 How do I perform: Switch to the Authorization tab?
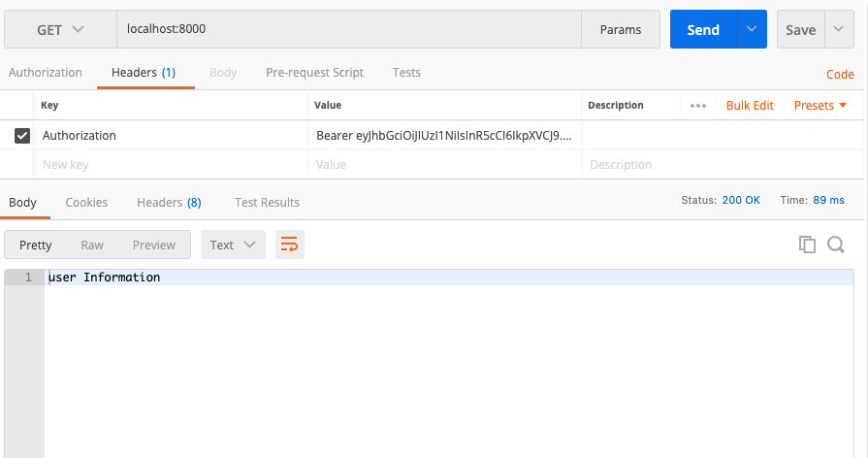pyautogui.click(x=46, y=73)
